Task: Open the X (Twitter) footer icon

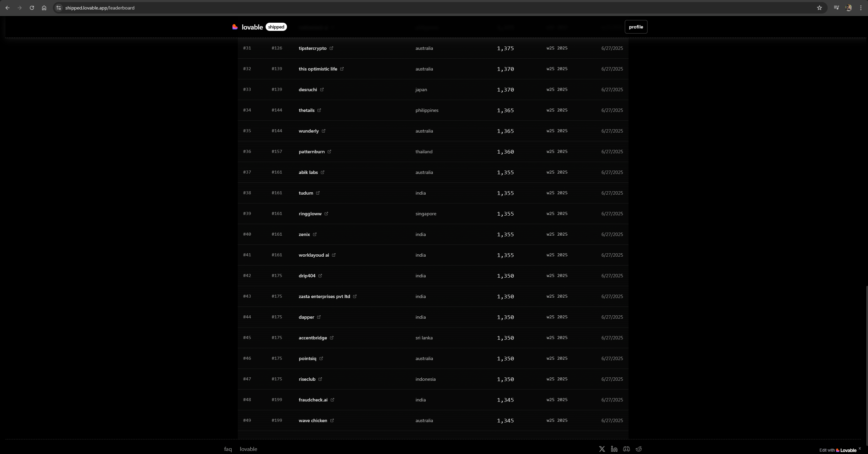Action: point(602,449)
